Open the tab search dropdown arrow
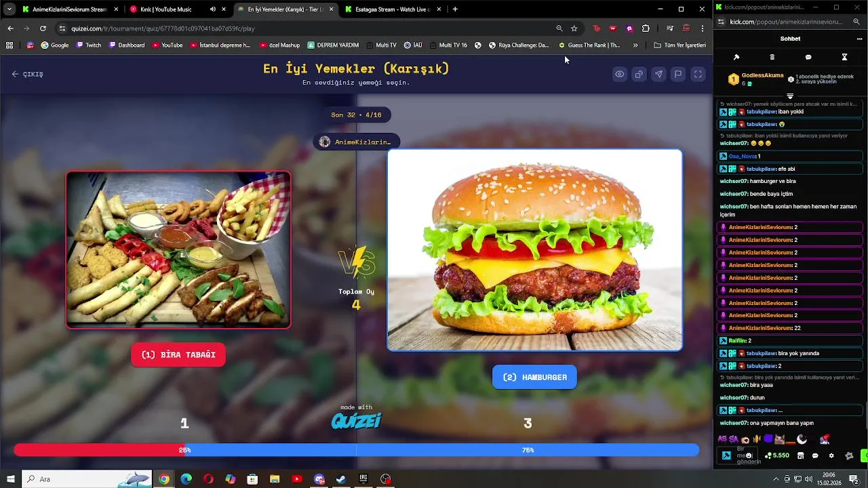 click(9, 9)
